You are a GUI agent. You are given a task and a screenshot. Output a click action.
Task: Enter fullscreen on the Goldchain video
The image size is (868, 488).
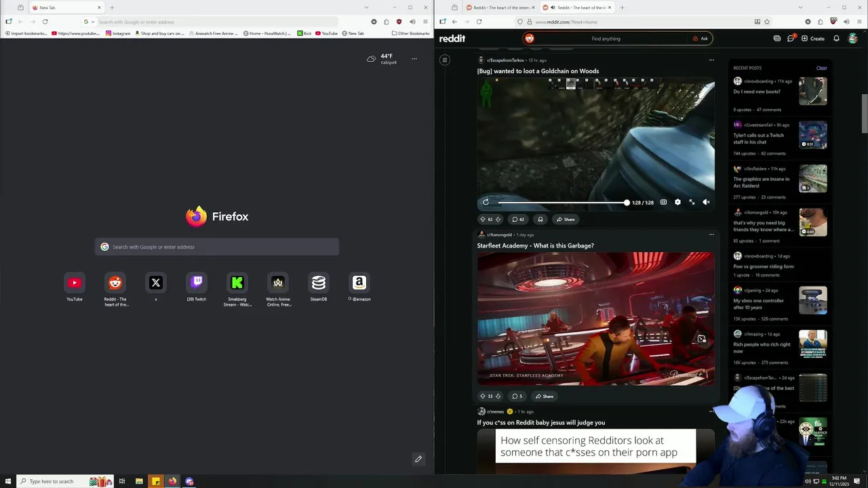(x=692, y=202)
